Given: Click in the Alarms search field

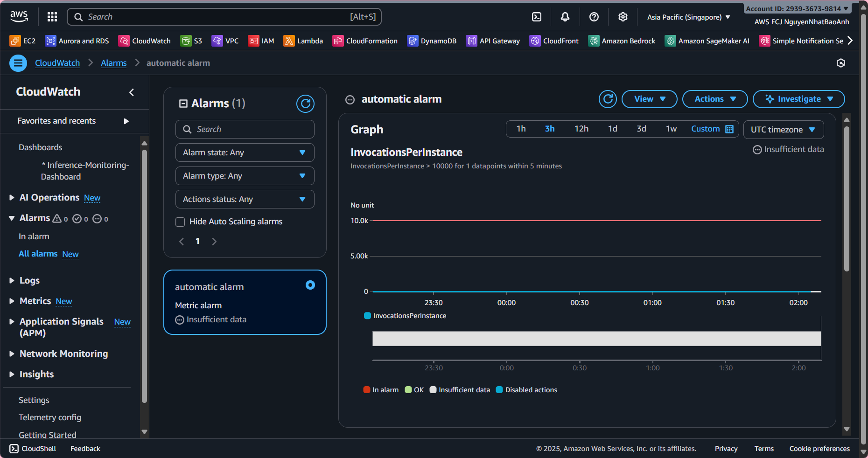Looking at the screenshot, I should 245,129.
